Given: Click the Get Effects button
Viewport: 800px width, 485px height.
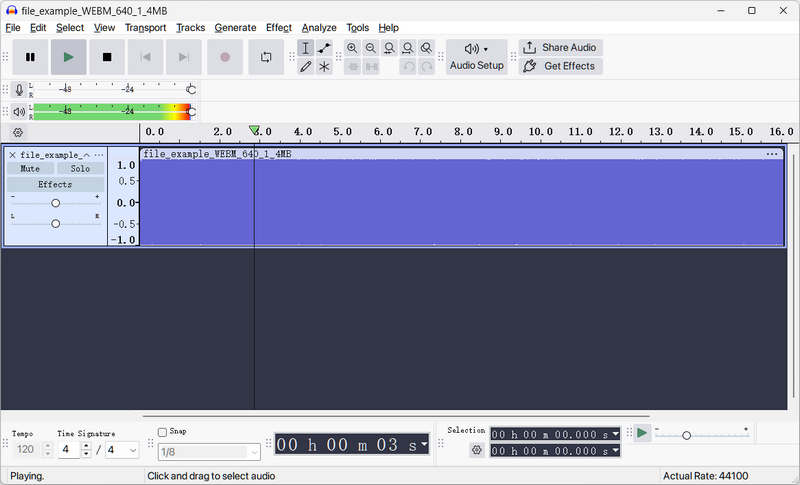Looking at the screenshot, I should pyautogui.click(x=560, y=66).
